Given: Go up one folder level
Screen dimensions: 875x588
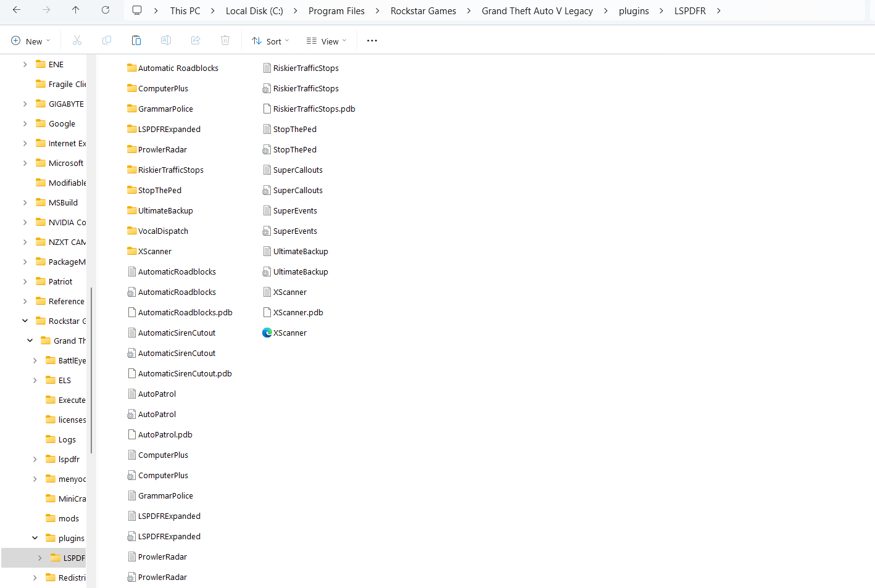Looking at the screenshot, I should 76,10.
